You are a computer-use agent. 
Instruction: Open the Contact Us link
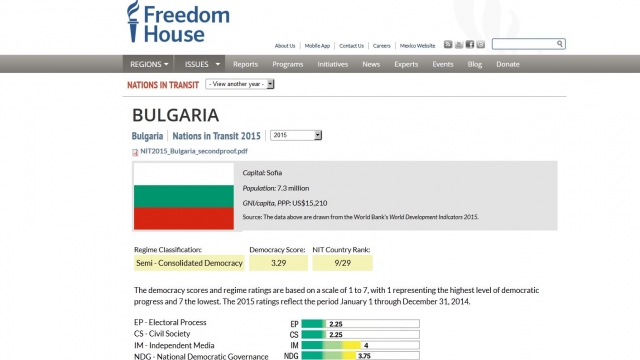tap(351, 46)
